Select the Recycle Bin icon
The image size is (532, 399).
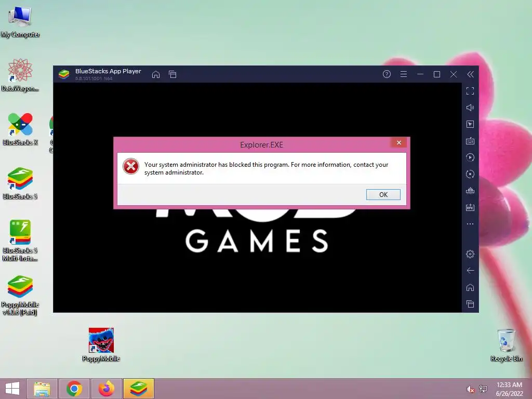point(506,345)
